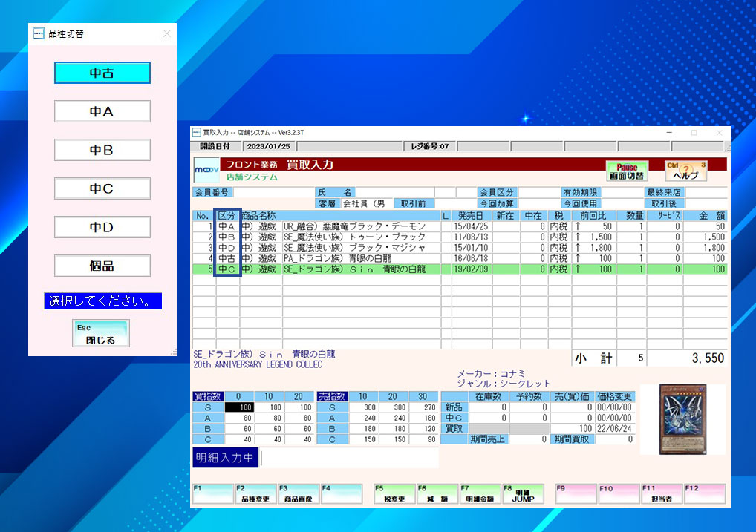Click the 金額 column header
The height and width of the screenshot is (532, 756).
(706, 215)
